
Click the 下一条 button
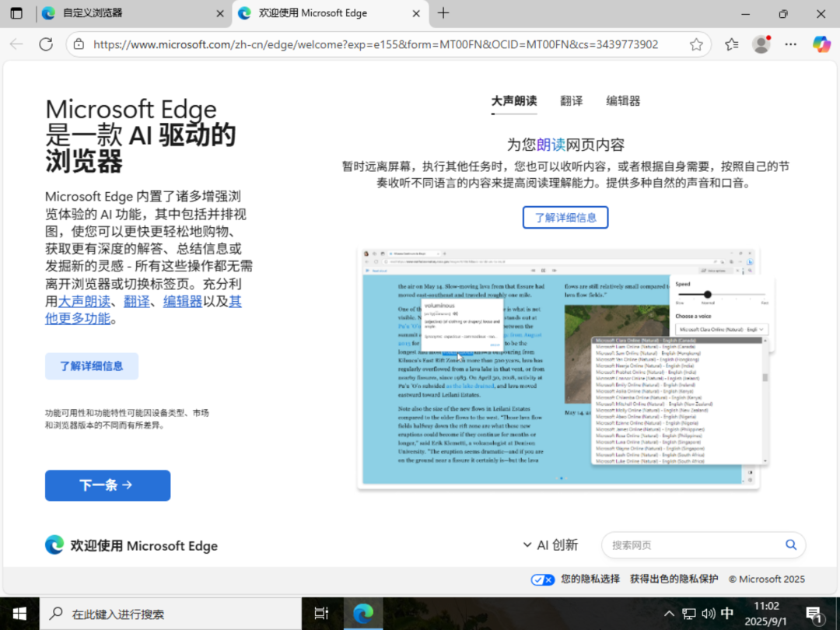(107, 485)
